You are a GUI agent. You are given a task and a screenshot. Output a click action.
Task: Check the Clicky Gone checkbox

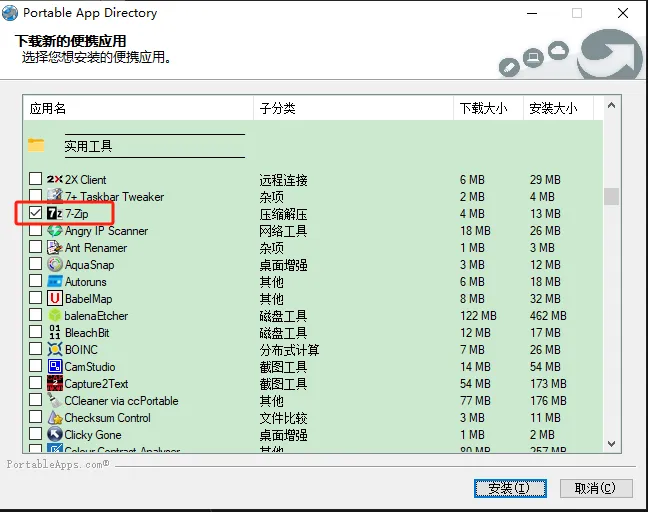(36, 433)
